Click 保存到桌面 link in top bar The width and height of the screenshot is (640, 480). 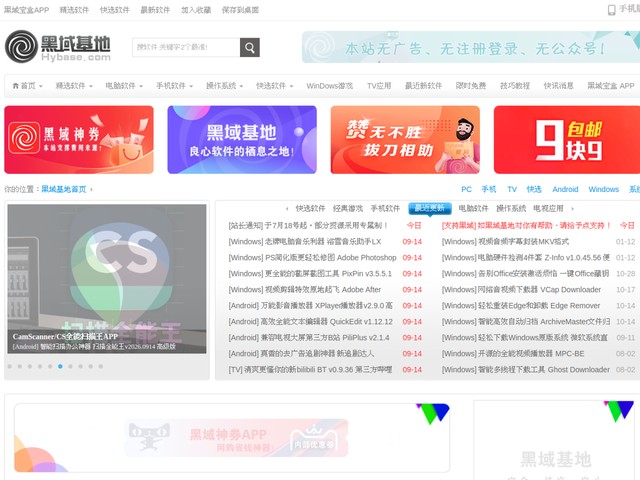tap(240, 10)
